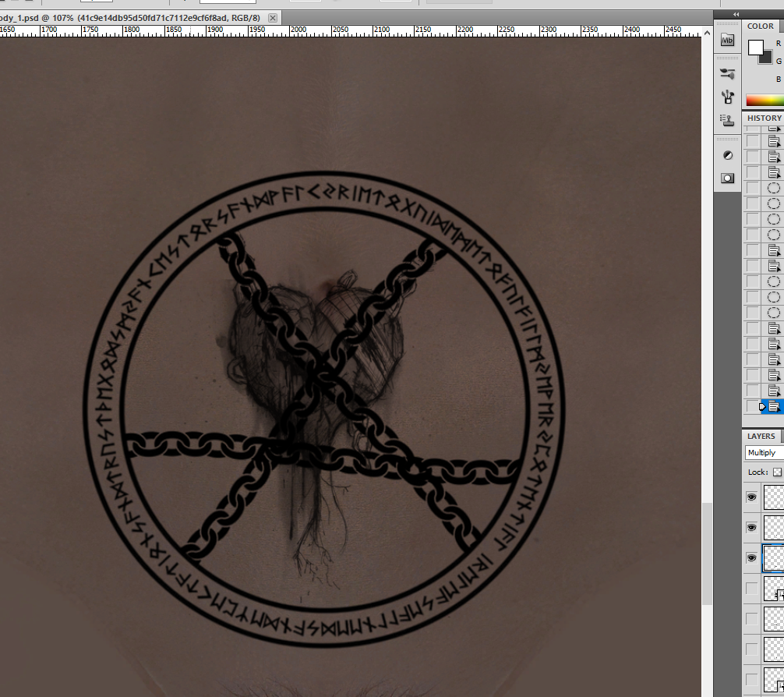
Task: Set history brush source beside highlighted state
Action: click(753, 407)
